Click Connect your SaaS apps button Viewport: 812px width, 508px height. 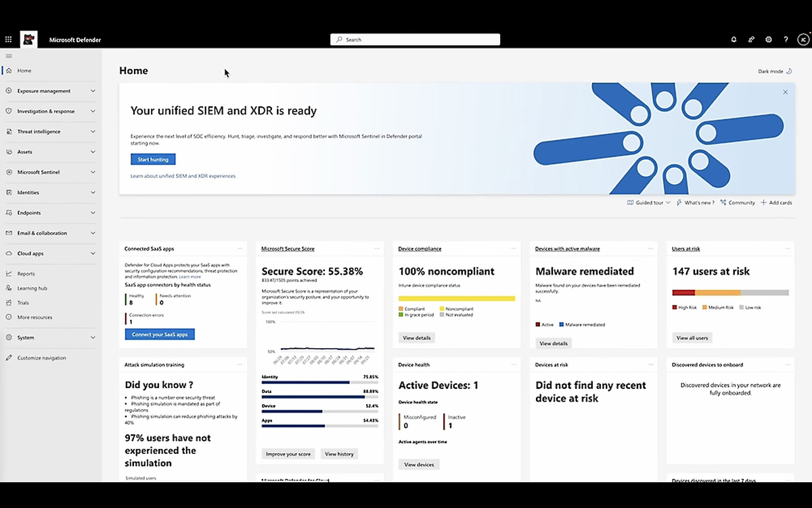pyautogui.click(x=160, y=335)
